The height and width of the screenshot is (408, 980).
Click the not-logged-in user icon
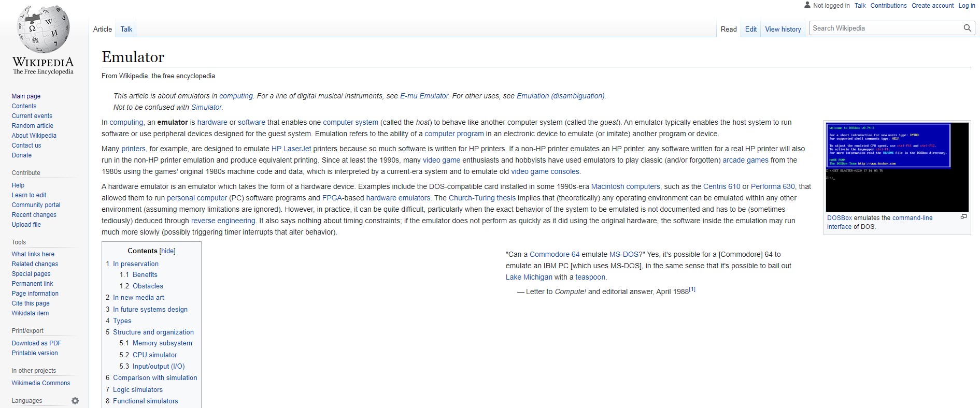(x=807, y=5)
